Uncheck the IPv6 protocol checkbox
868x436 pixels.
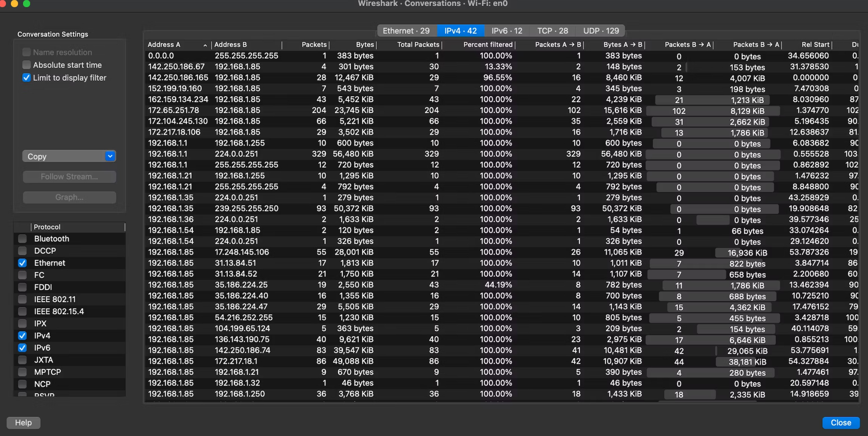click(22, 348)
